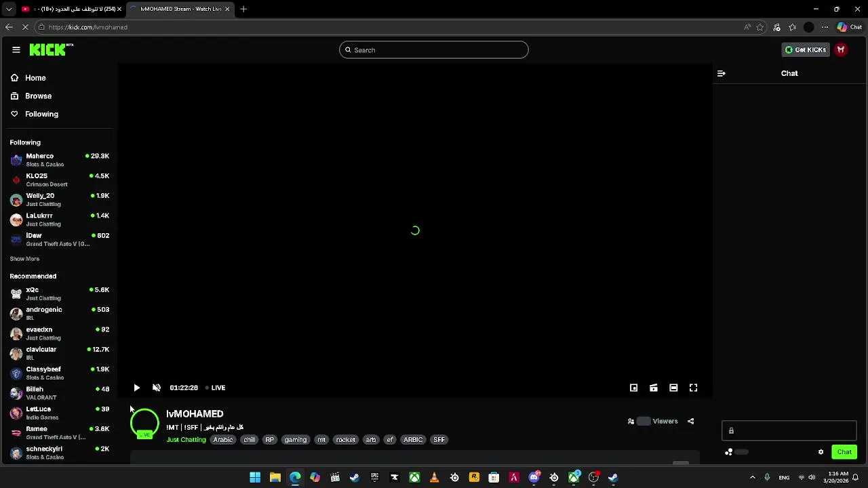Open Ramee channel in Recommended

tap(60, 432)
